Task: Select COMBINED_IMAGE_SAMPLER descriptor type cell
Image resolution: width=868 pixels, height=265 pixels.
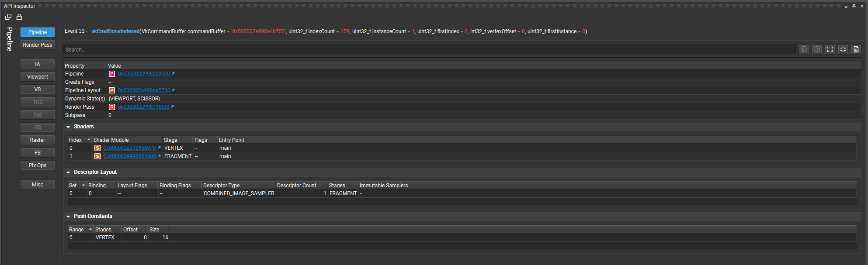Action: coord(239,193)
